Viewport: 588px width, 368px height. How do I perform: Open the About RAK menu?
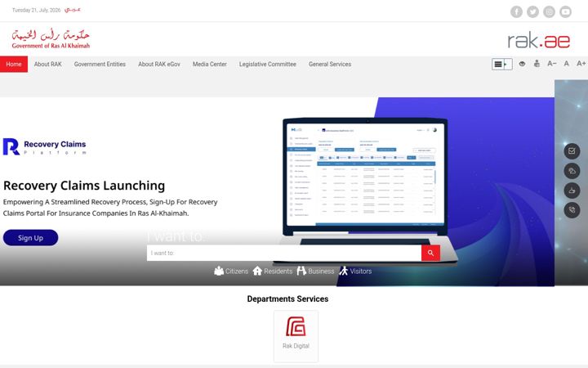(x=47, y=65)
